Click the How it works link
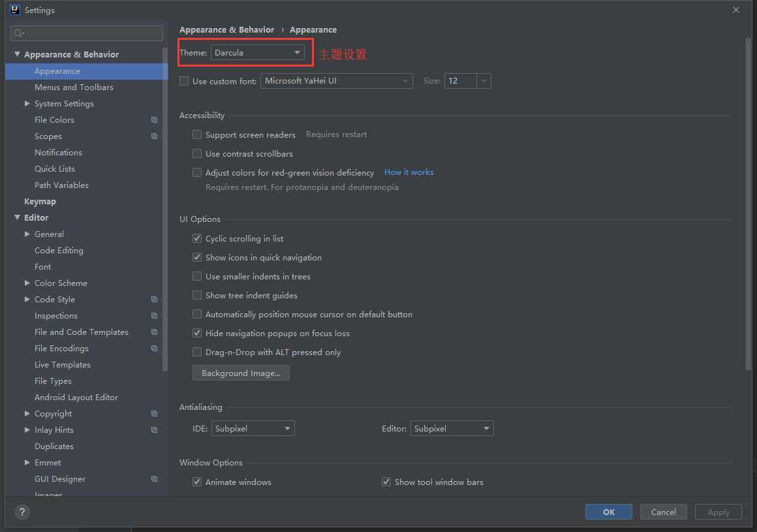The width and height of the screenshot is (757, 532). click(x=409, y=172)
